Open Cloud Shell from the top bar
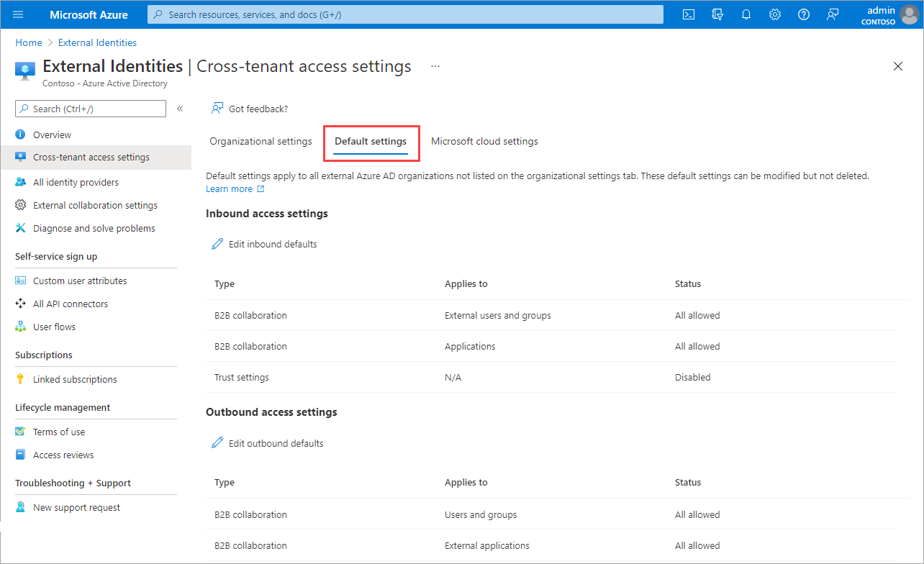The width and height of the screenshot is (924, 564). pos(689,14)
